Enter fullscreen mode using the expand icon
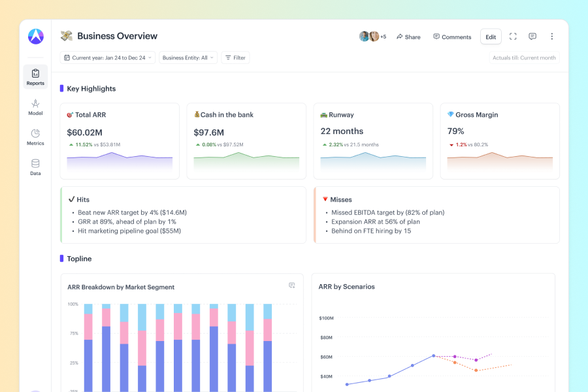 click(x=513, y=37)
